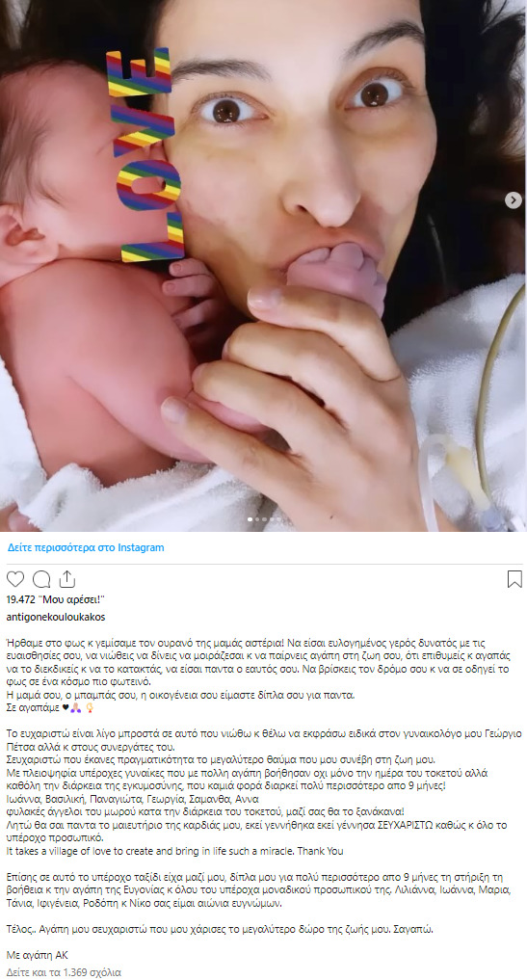Click the English sentence "It takes a village"
This screenshot has height=980, width=527.
[174, 851]
